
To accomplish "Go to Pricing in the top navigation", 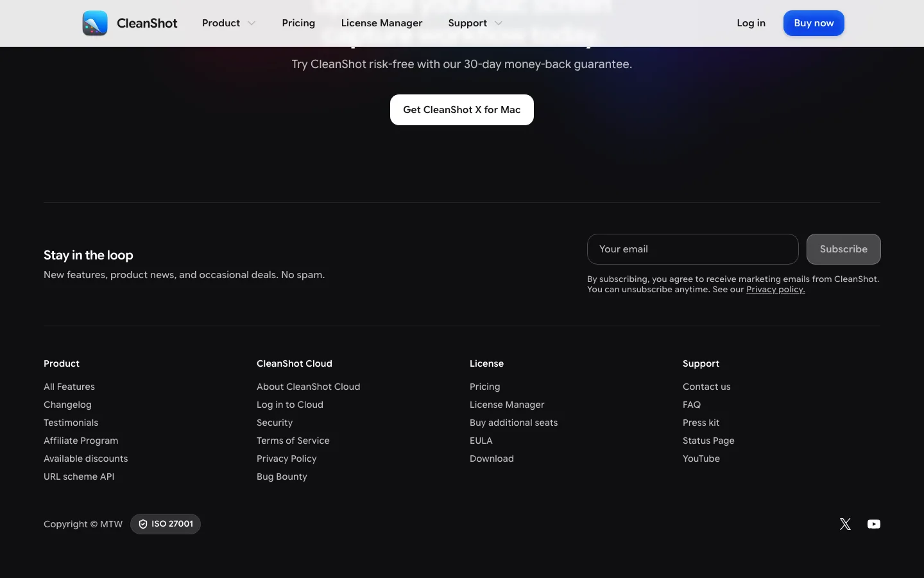I will (298, 23).
